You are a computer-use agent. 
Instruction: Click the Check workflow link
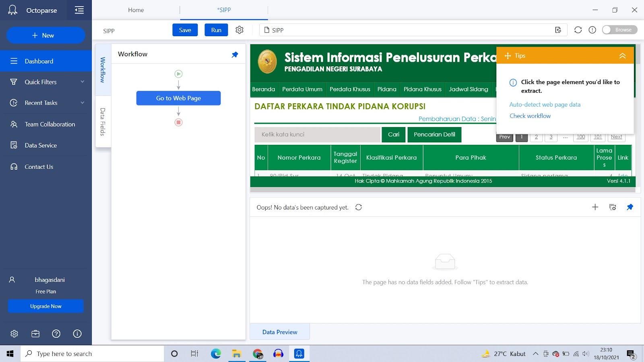[530, 116]
